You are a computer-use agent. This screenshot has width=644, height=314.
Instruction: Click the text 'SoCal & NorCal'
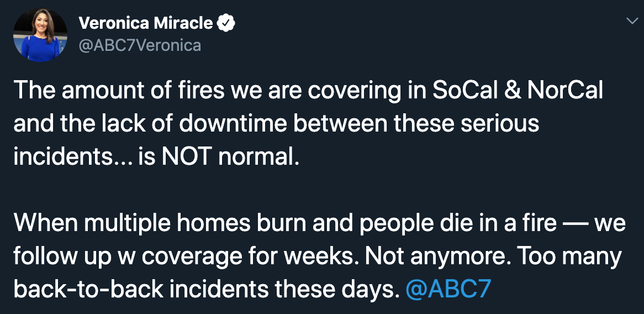518,91
